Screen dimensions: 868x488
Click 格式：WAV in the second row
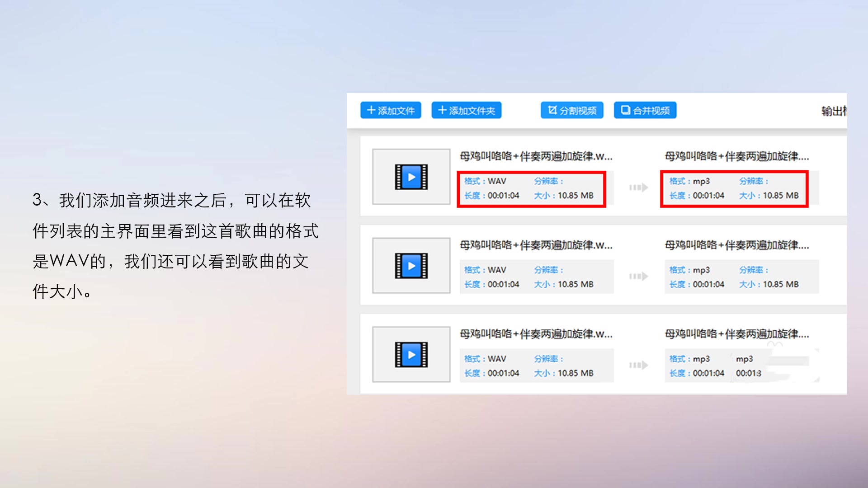[485, 270]
